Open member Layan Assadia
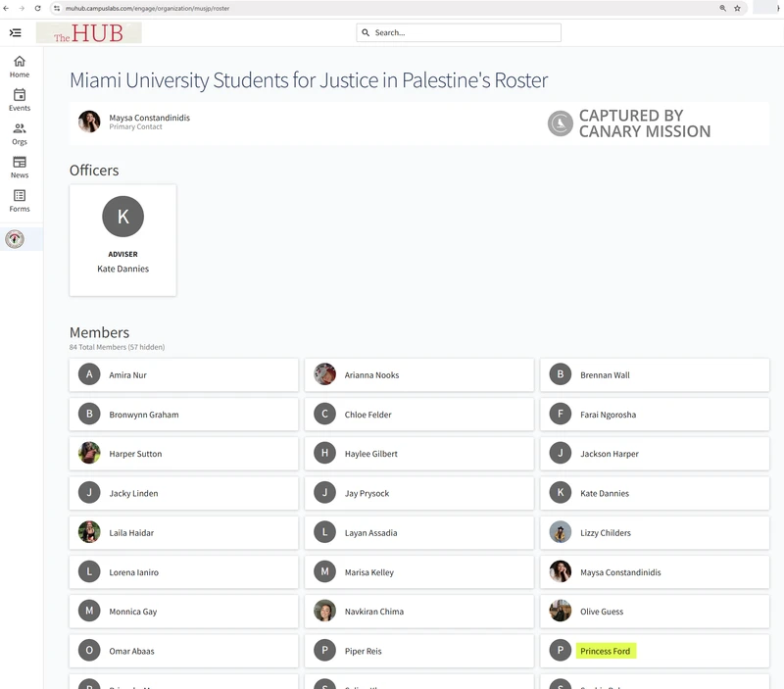The height and width of the screenshot is (689, 784). [x=419, y=532]
